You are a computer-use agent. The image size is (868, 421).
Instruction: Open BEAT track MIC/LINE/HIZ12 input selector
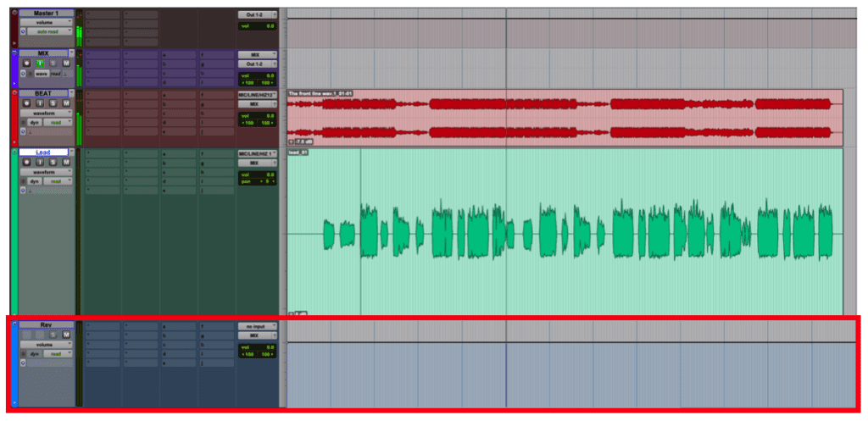[x=258, y=95]
